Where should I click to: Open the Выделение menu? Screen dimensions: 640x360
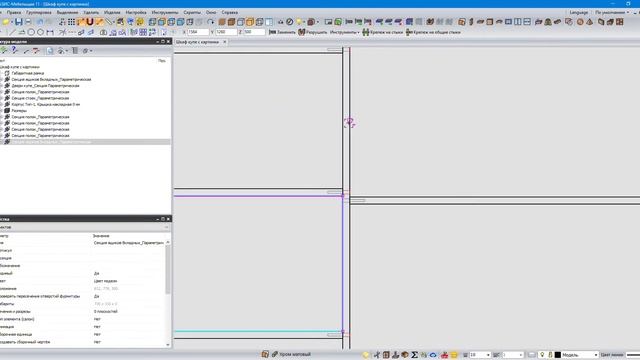[67, 13]
